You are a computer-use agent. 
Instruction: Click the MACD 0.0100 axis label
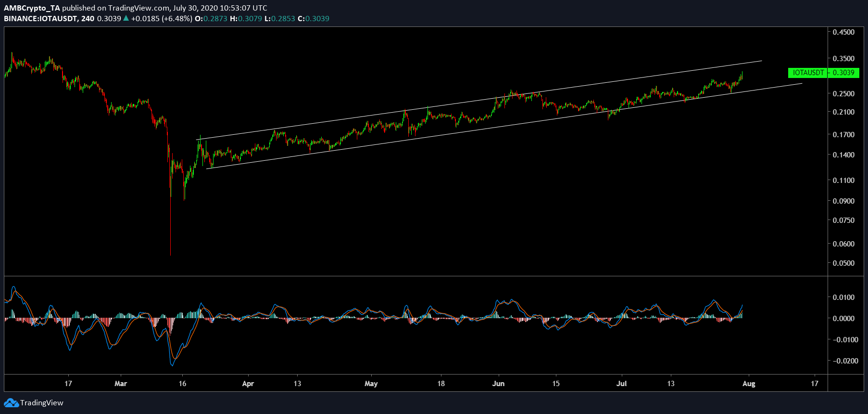(843, 298)
